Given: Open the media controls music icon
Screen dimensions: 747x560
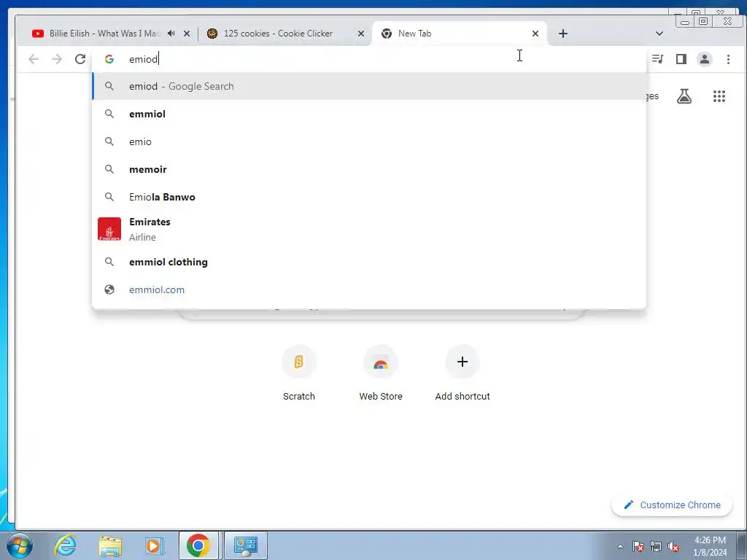Looking at the screenshot, I should point(658,59).
